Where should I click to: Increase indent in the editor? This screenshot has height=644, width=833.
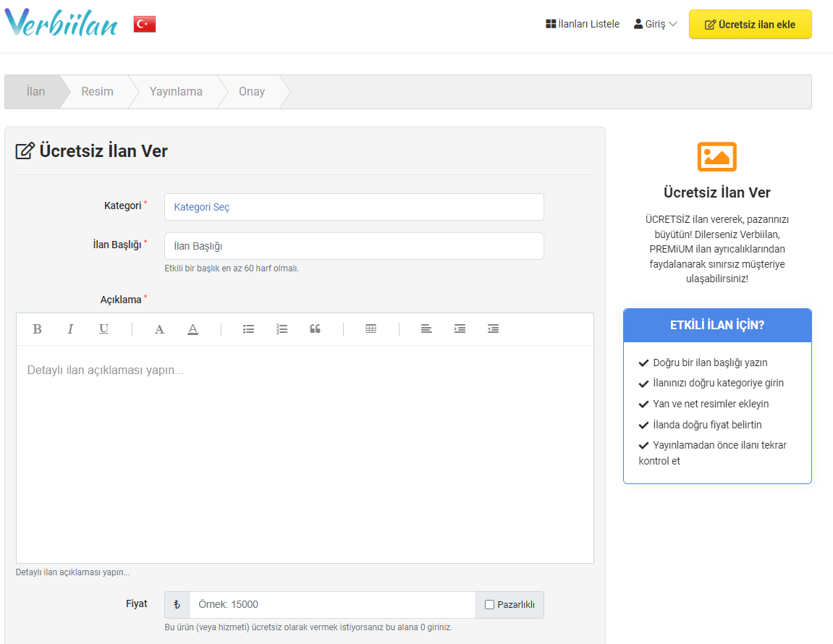tap(460, 329)
